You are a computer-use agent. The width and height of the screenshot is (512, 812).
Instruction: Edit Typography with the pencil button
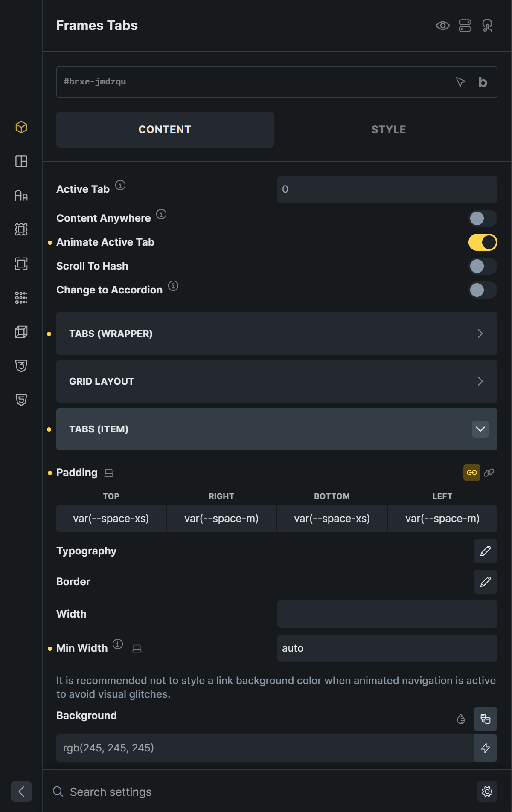486,551
